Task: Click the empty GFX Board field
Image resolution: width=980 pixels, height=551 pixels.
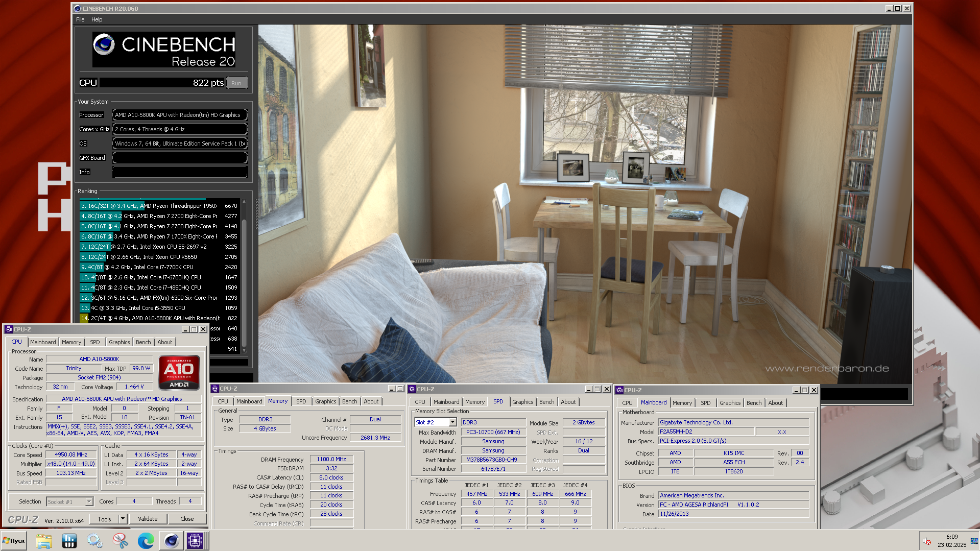Action: pos(180,158)
